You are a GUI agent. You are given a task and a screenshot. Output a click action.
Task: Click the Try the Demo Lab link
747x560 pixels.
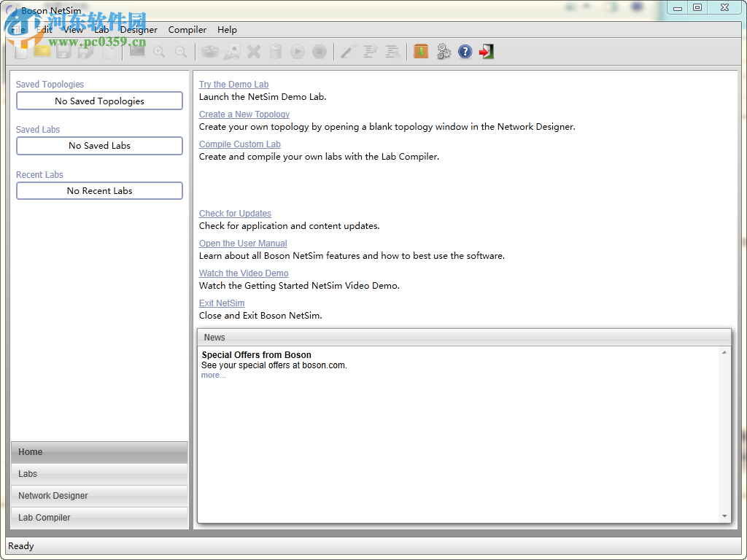point(234,85)
